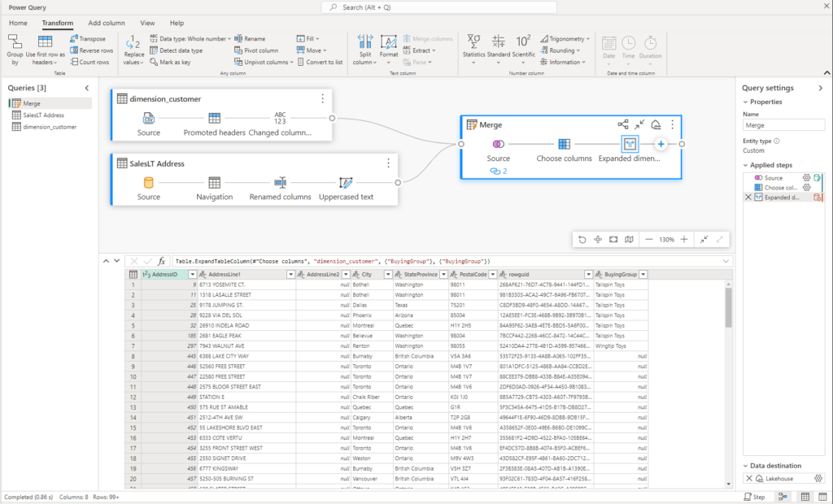Click the fx formula icon

[x=162, y=261]
